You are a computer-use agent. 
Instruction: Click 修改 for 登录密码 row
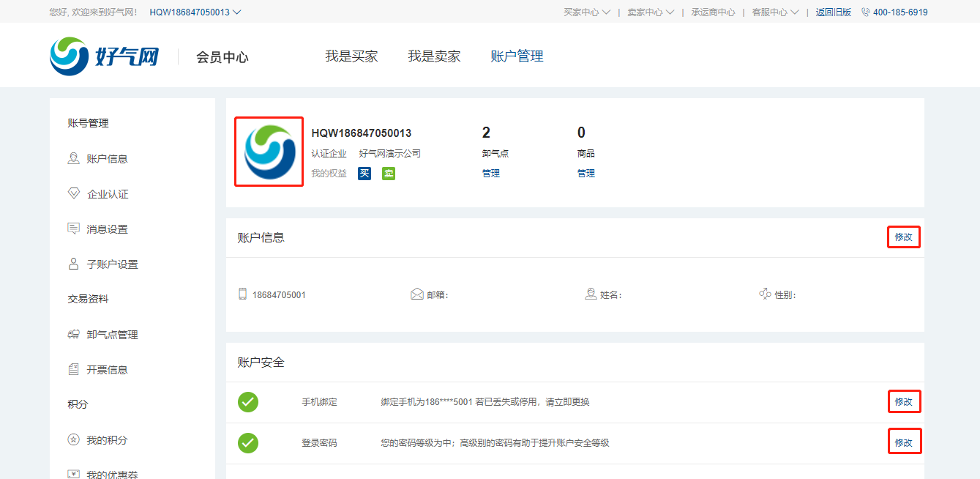[903, 442]
